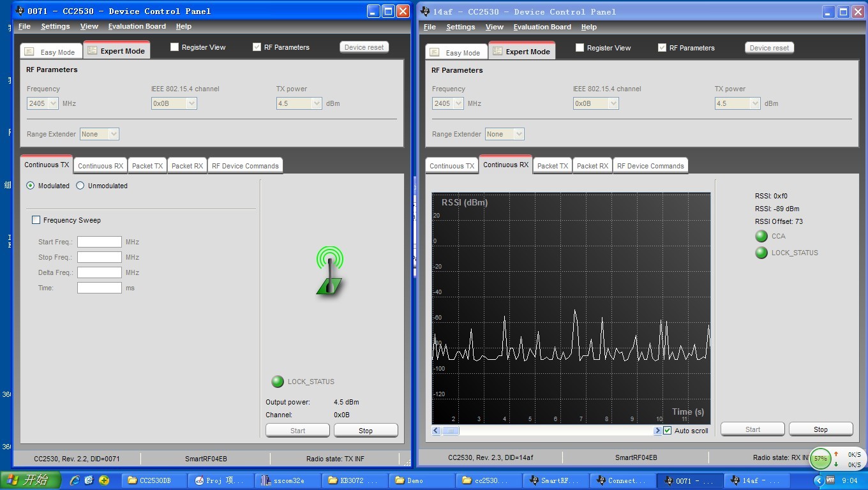Click the Easy Mode tab icon in the 14af window
Image resolution: width=868 pixels, height=490 pixels.
pos(435,53)
